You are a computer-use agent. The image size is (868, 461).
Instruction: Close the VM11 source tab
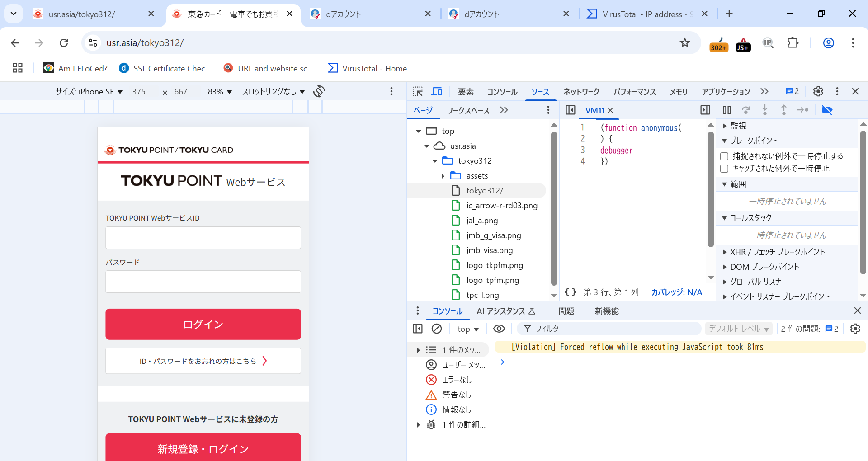tap(610, 110)
